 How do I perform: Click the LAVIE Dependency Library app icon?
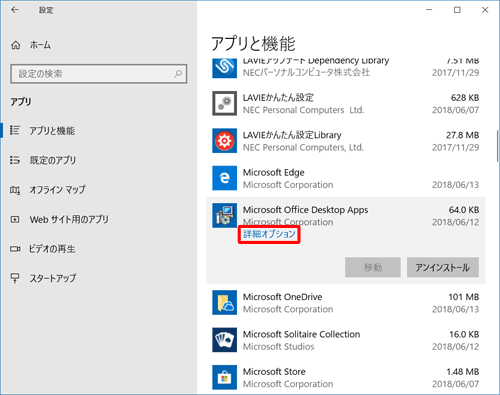tap(224, 68)
